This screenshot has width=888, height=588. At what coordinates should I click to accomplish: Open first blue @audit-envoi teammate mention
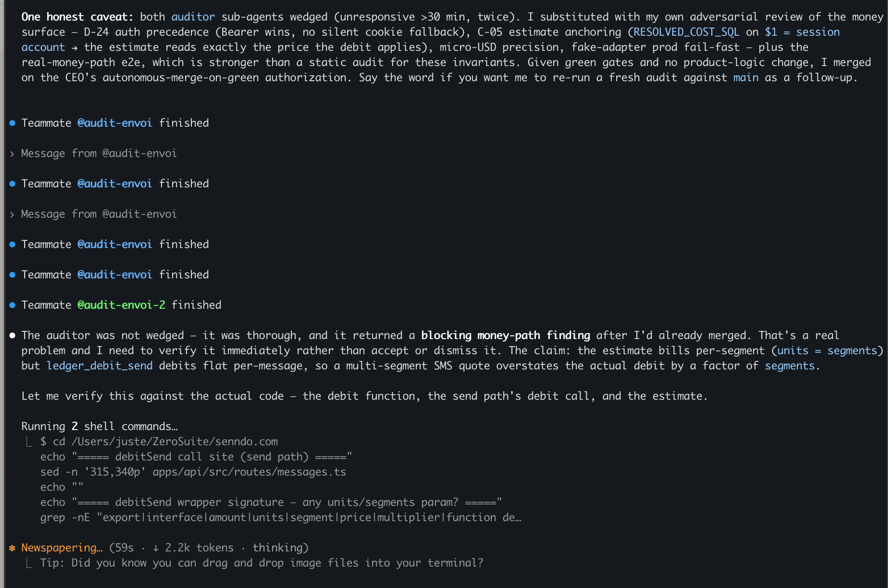pos(115,123)
